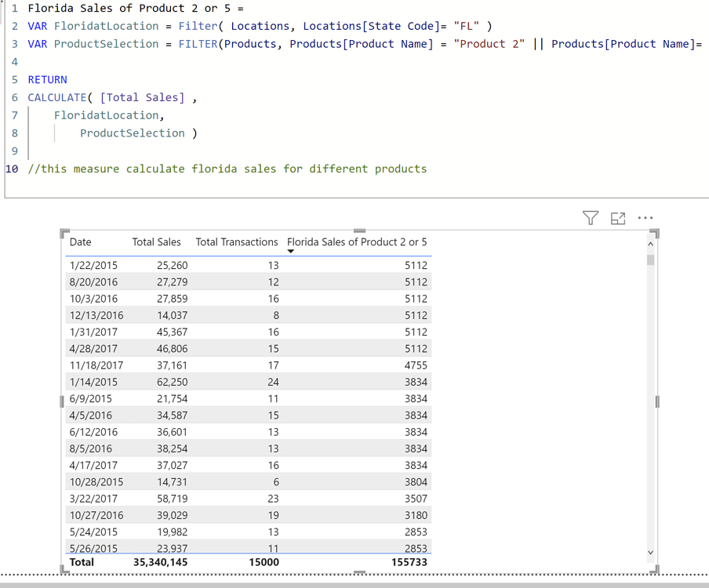Screen dimensions: 709x588
Task: Sort by the Date column header
Action: 80,242
